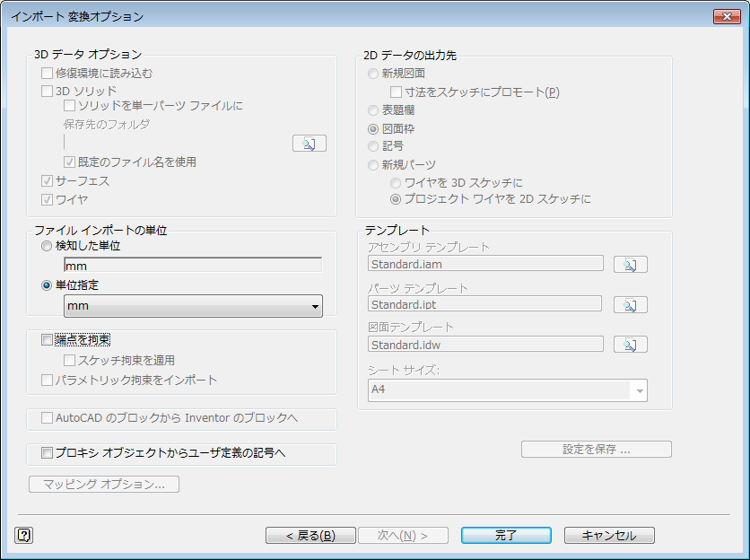The height and width of the screenshot is (560, 750).
Task: Select the 単位指定 radio button
Action: pyautogui.click(x=48, y=285)
